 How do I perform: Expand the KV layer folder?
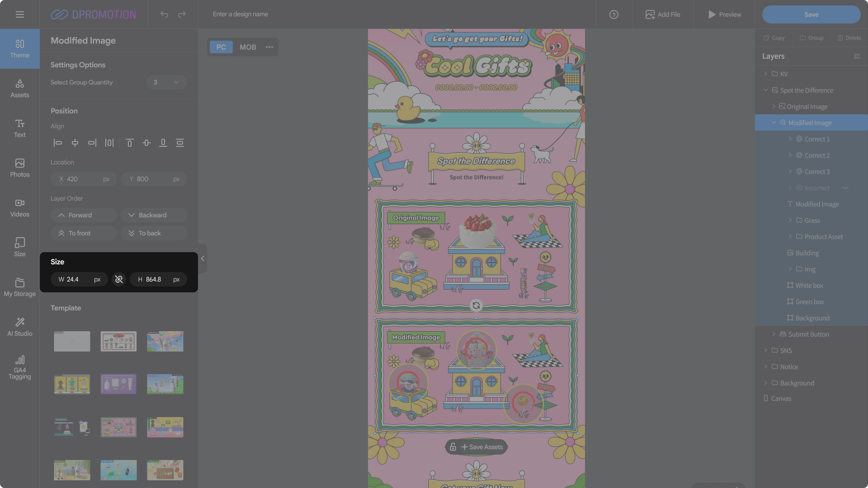tap(765, 74)
